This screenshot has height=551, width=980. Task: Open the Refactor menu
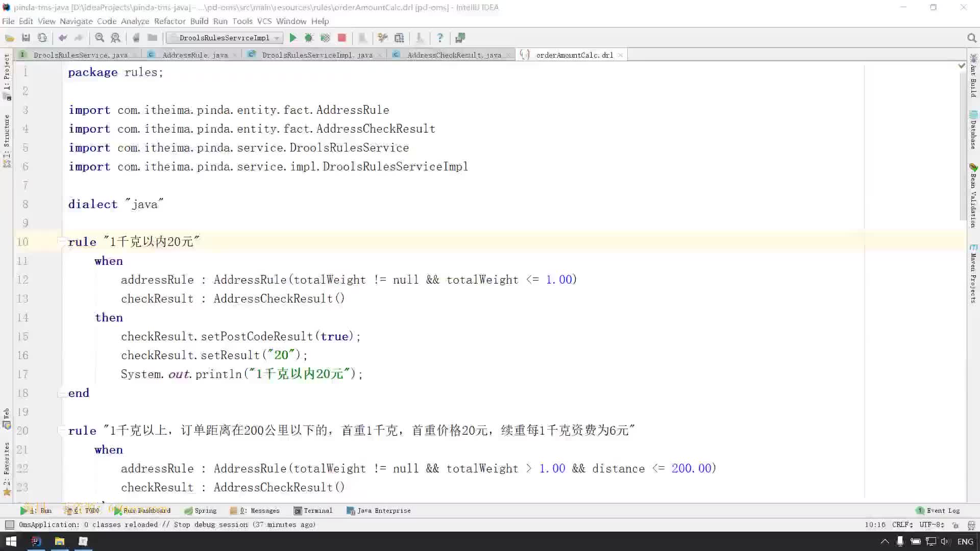(x=169, y=21)
